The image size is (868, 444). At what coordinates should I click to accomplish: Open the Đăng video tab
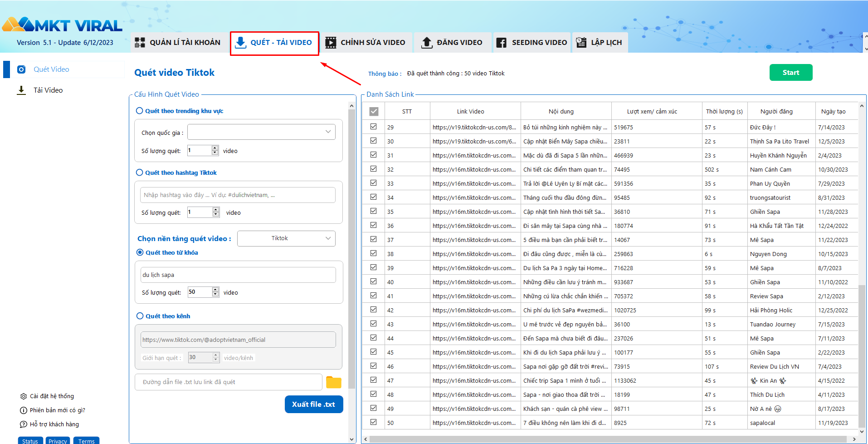pyautogui.click(x=453, y=43)
